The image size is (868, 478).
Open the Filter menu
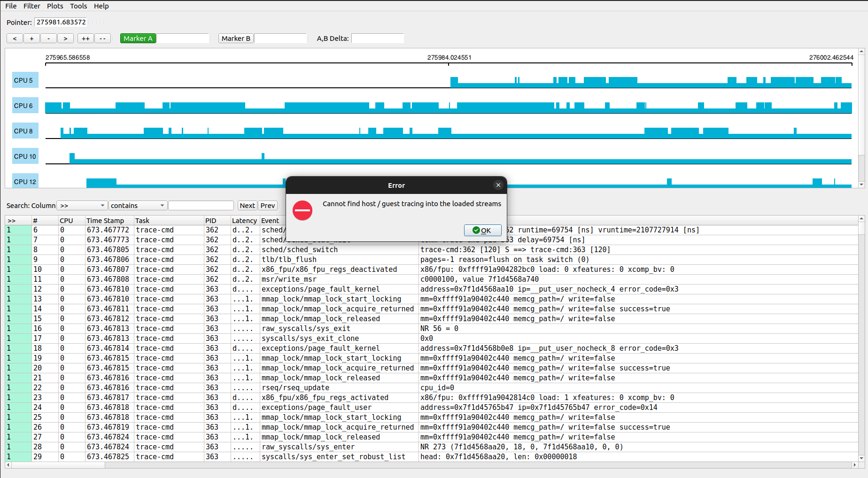32,6
